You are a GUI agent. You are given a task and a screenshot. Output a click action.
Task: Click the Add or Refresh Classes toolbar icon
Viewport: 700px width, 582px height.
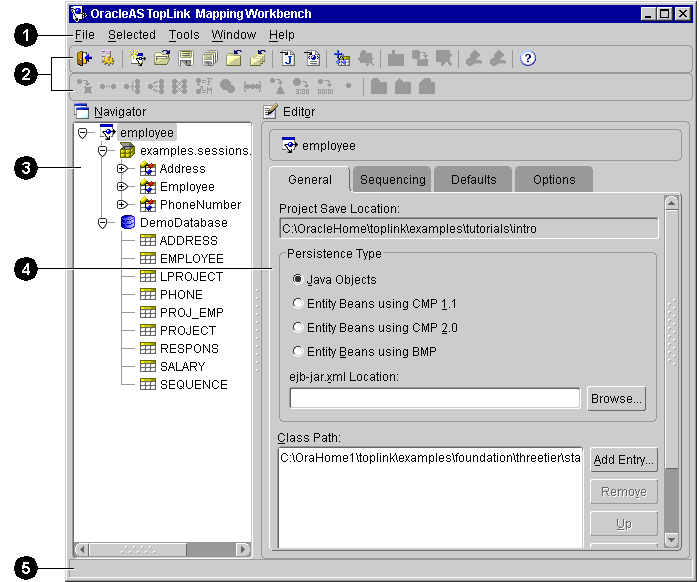click(342, 58)
